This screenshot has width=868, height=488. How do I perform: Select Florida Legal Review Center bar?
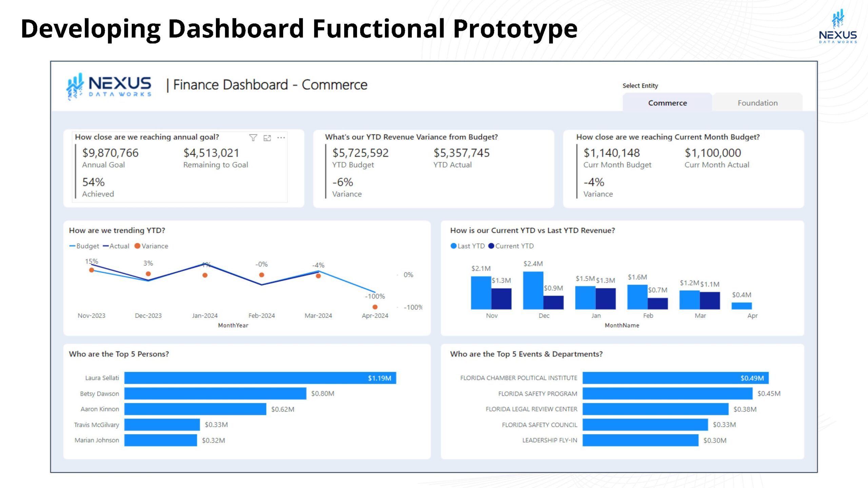(x=655, y=409)
